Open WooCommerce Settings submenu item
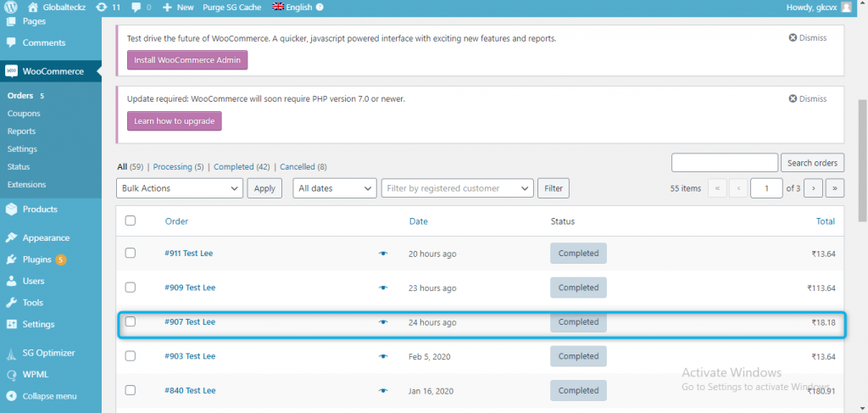 pyautogui.click(x=22, y=148)
